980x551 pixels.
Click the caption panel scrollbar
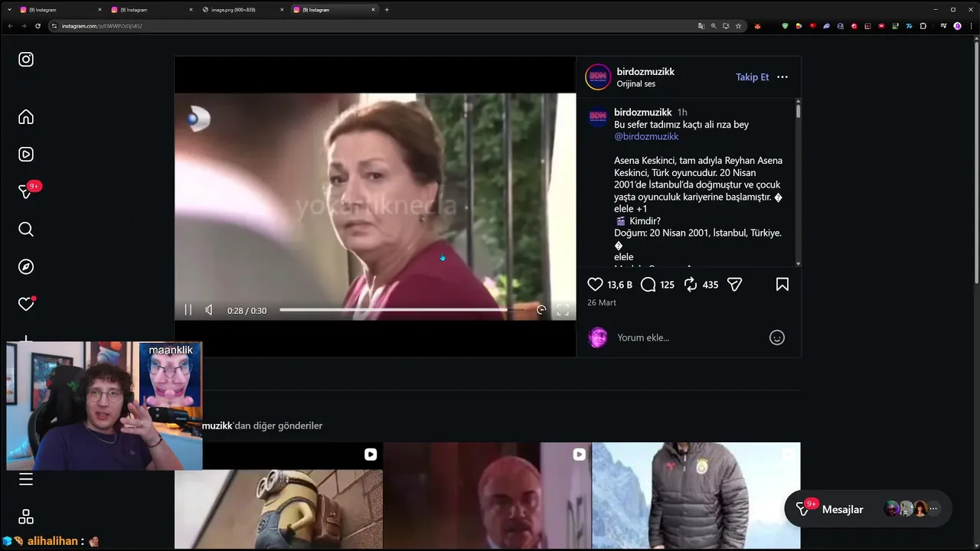[x=798, y=111]
